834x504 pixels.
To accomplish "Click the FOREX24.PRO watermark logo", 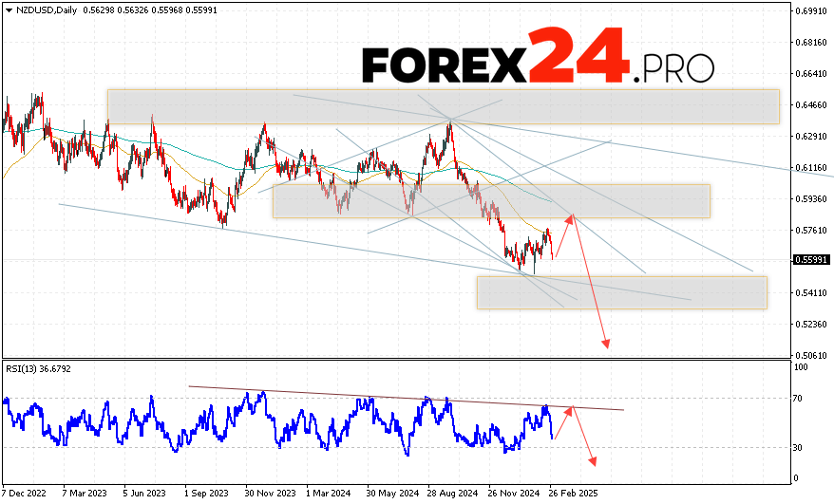I will [x=538, y=60].
